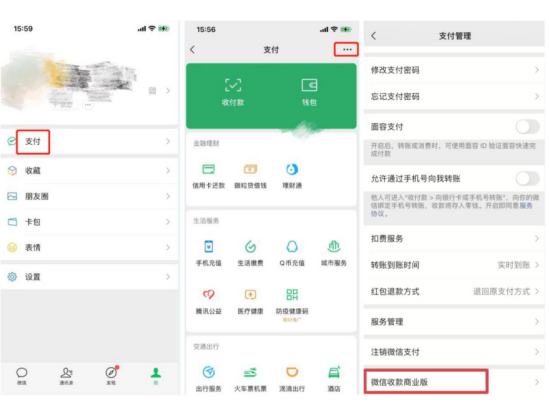Tap the 腾讯公益 heart icon
This screenshot has width=549, height=405.
point(209,295)
